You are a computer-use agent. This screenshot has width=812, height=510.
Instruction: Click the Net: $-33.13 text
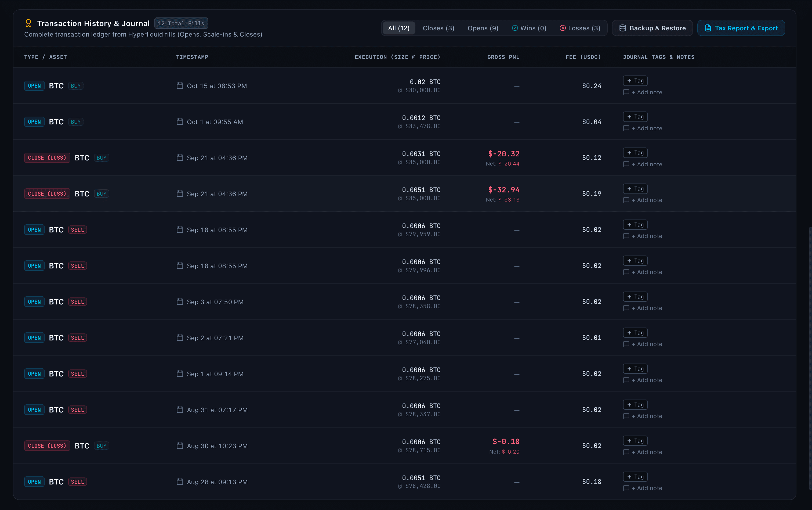[x=503, y=200]
